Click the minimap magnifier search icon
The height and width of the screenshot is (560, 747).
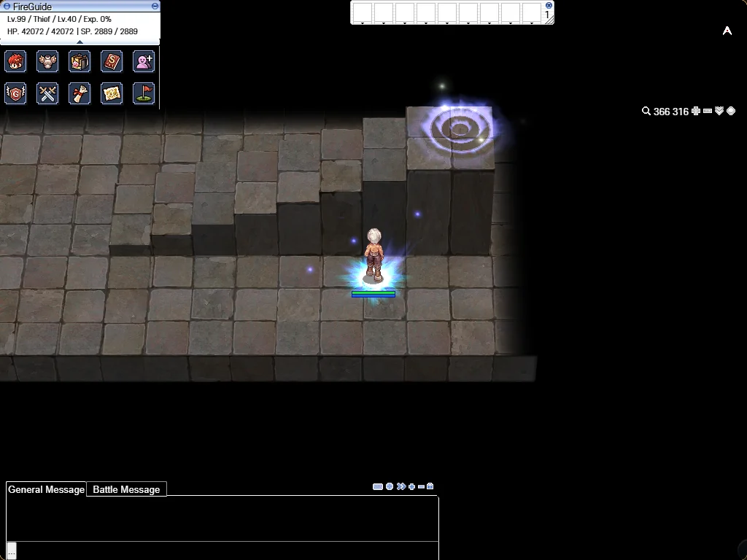click(x=646, y=111)
